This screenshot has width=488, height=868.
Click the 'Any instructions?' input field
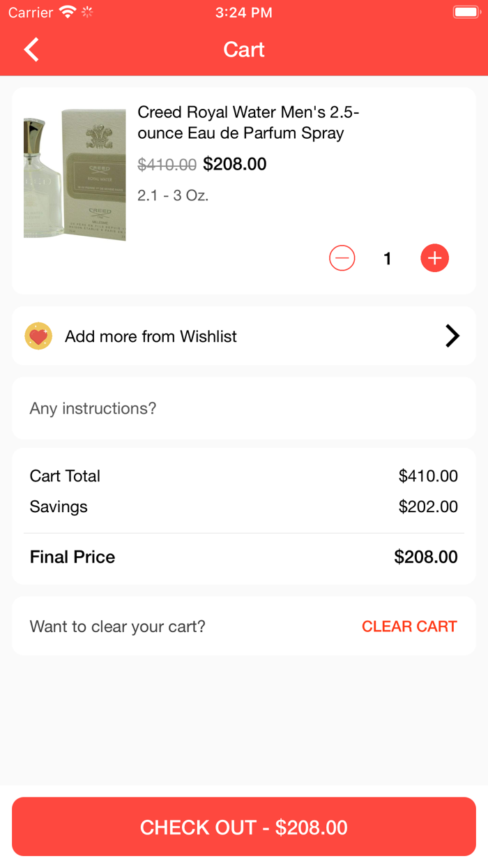pos(244,408)
